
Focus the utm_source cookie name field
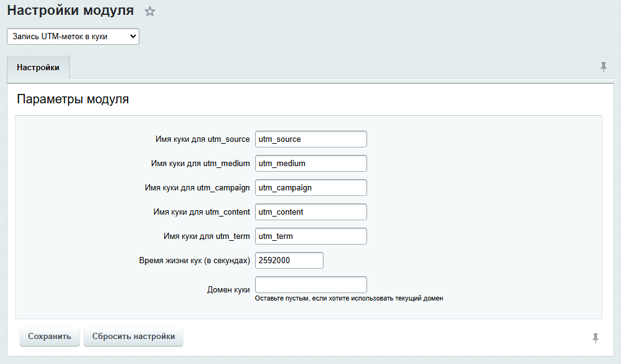(x=310, y=139)
